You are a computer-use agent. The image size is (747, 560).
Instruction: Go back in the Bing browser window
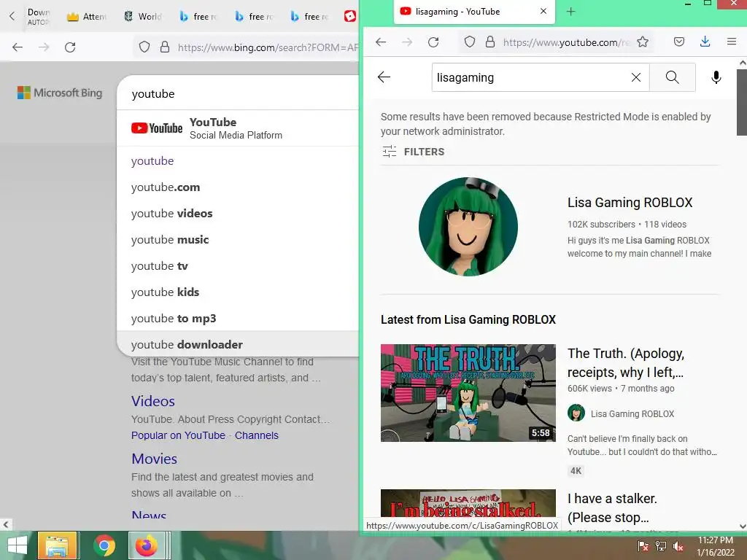[18, 47]
